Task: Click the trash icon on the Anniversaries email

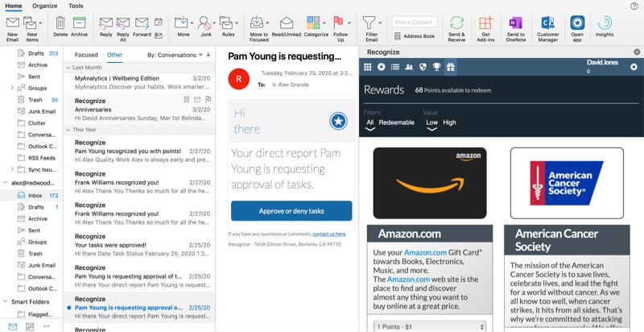Action: pyautogui.click(x=187, y=99)
